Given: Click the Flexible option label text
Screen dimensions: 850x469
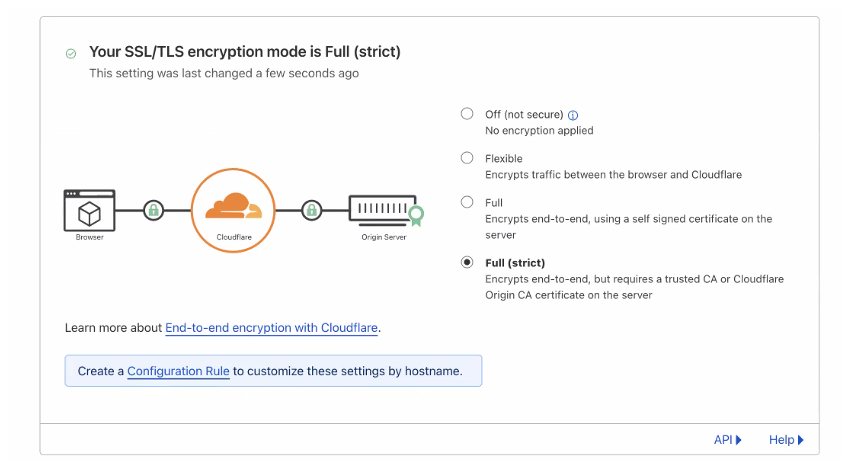Looking at the screenshot, I should point(504,158).
